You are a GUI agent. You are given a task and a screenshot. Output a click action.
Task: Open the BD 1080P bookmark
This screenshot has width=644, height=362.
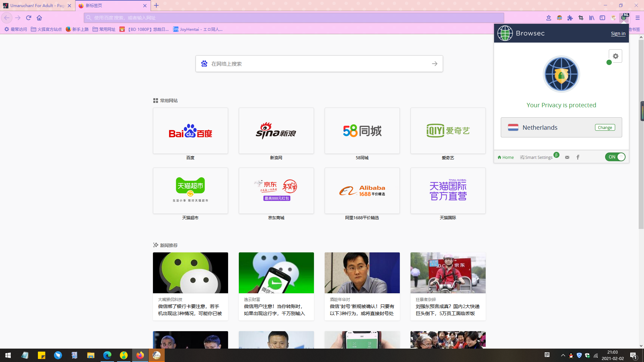[144, 29]
